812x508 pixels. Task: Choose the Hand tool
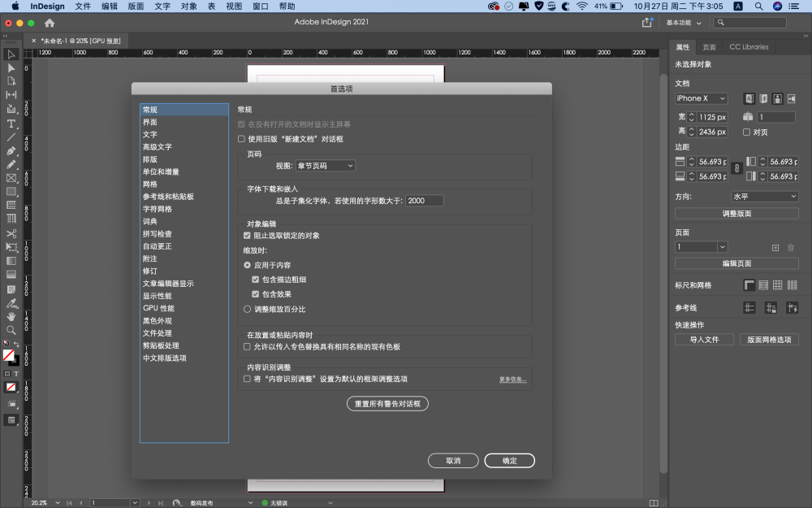click(x=11, y=316)
